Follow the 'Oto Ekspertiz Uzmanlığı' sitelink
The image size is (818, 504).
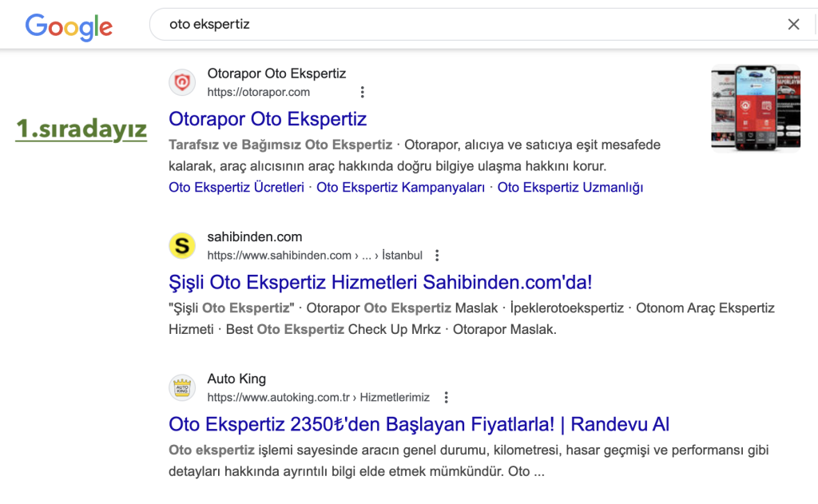click(570, 188)
